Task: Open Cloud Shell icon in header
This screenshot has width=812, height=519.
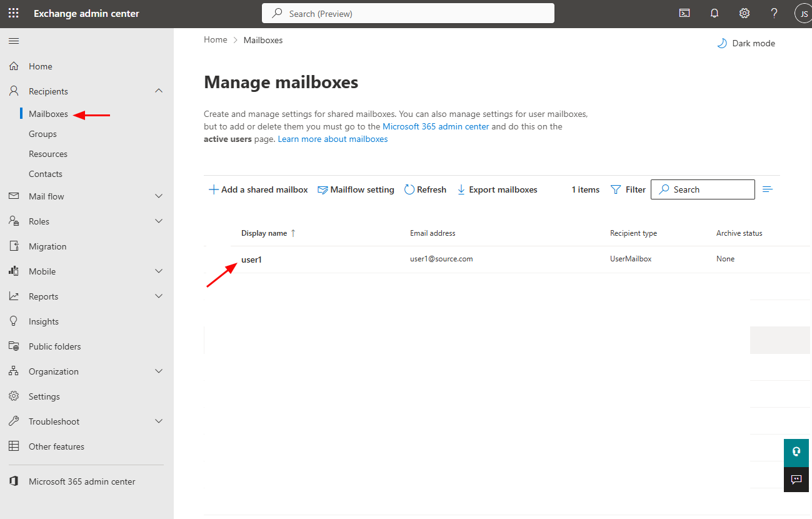Action: coord(684,13)
